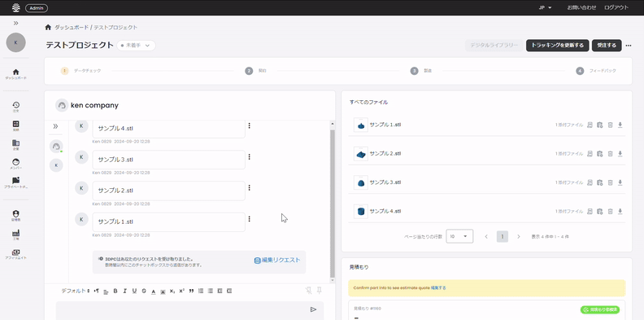
Task: Click the text direction toolbar icon
Action: pos(97,291)
